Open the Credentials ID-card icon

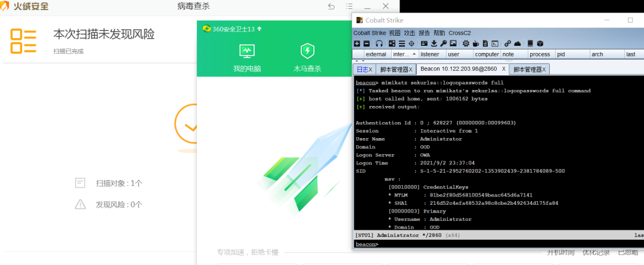coord(425,43)
